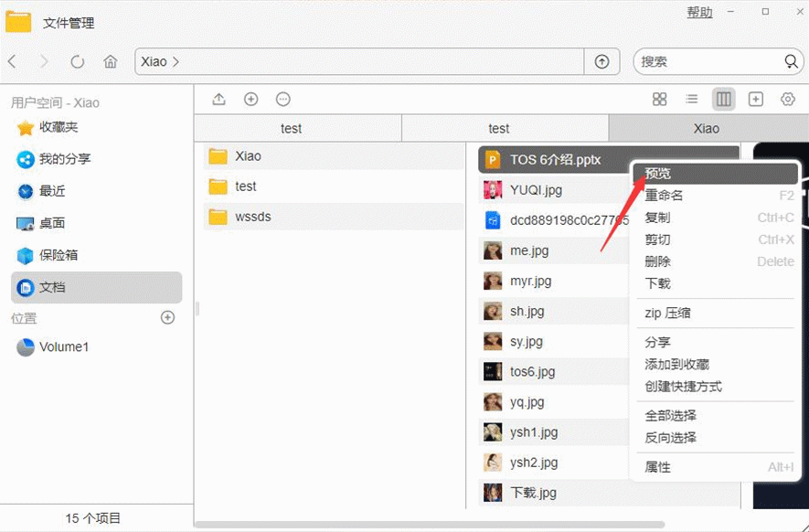Choose 全部选择 in context menu
This screenshot has width=809, height=532.
pyautogui.click(x=715, y=416)
